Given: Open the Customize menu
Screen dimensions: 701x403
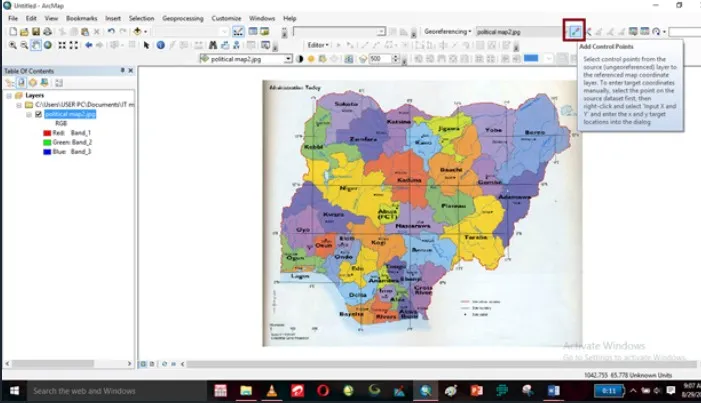Looking at the screenshot, I should (x=226, y=18).
